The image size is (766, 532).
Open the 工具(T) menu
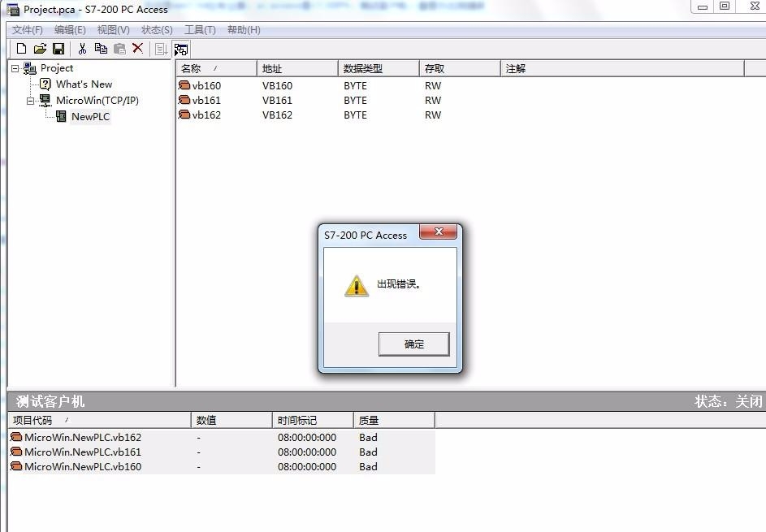point(200,30)
